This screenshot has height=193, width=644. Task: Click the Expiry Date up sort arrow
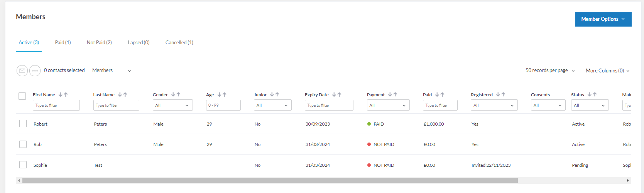[x=340, y=94]
